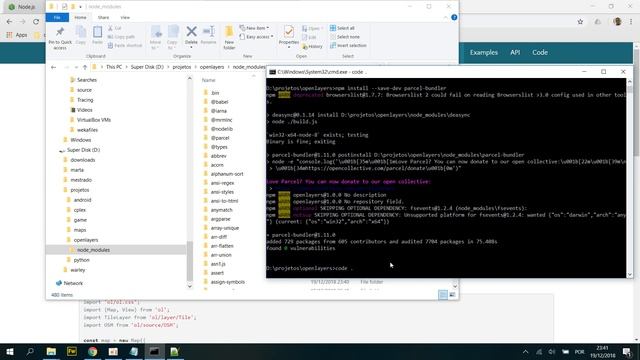Bookmark page with Chrome star icon
Viewport: 640px width, 360px height.
click(580, 22)
